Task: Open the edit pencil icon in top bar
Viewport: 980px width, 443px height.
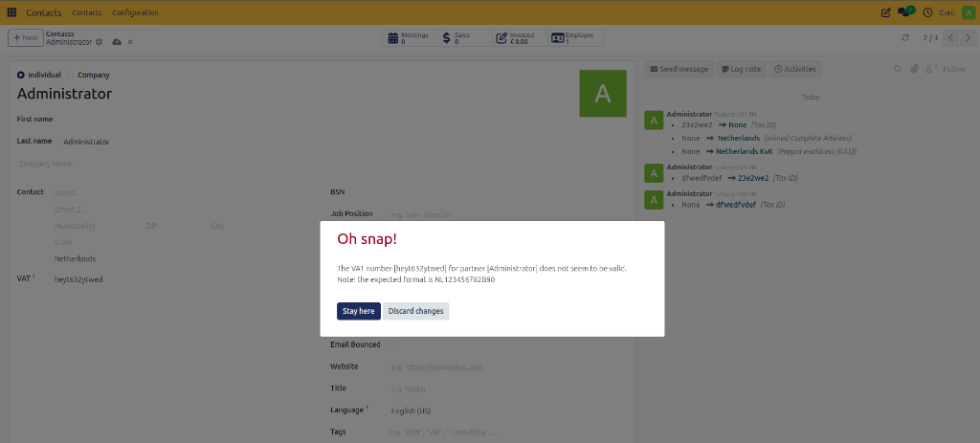Action: (x=885, y=12)
